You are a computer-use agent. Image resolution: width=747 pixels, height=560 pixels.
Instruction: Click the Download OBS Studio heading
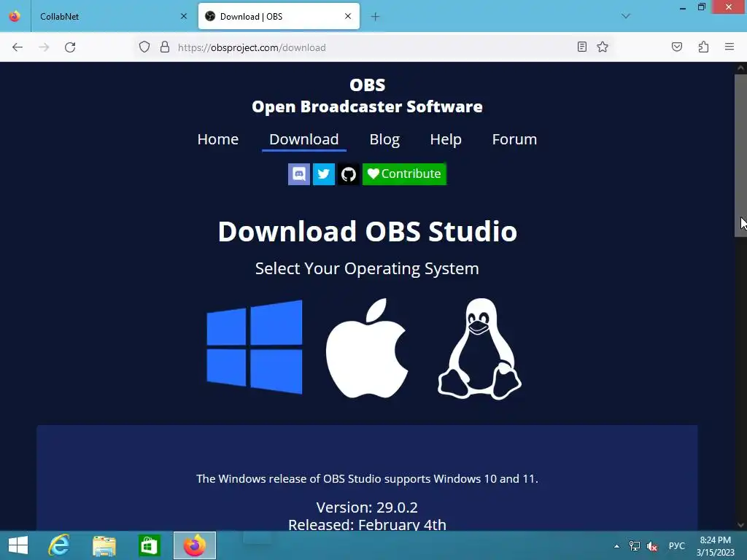click(x=367, y=231)
